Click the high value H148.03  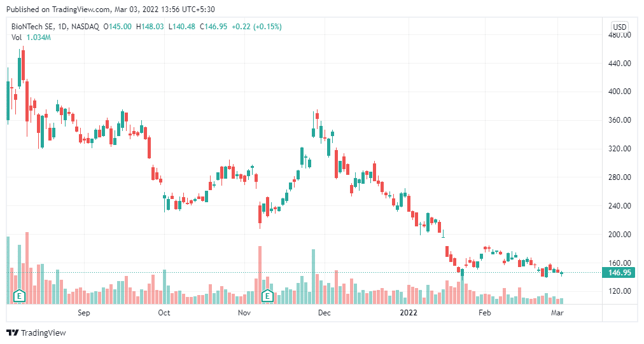(x=150, y=27)
